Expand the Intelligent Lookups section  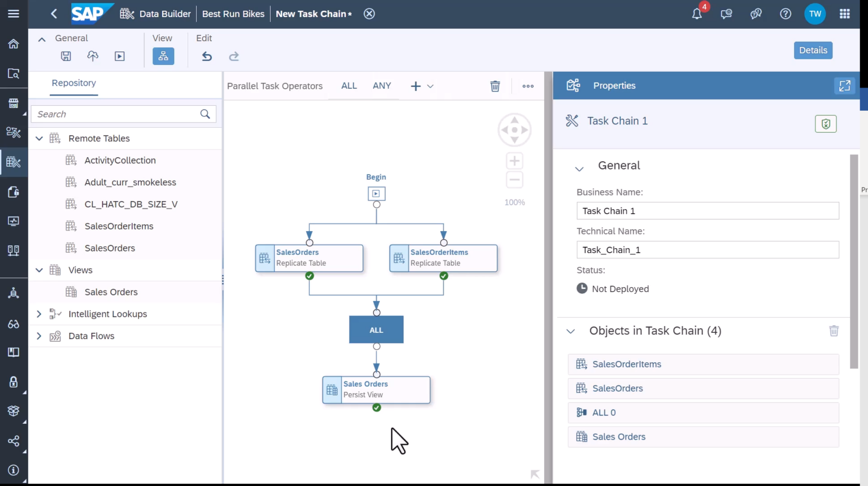38,314
